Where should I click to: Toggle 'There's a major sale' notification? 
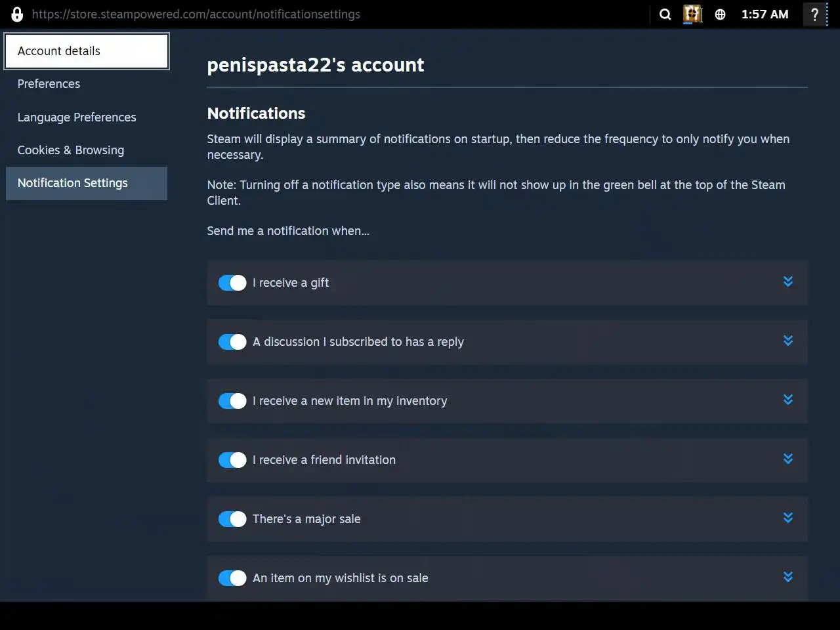pyautogui.click(x=232, y=519)
